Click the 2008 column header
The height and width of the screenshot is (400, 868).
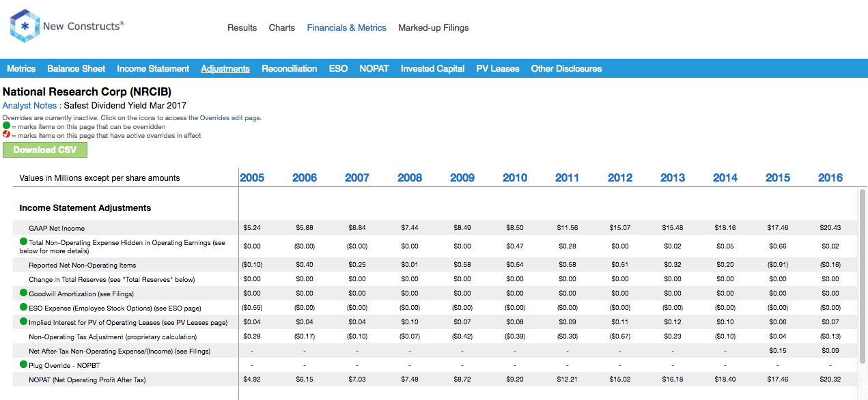click(x=410, y=178)
